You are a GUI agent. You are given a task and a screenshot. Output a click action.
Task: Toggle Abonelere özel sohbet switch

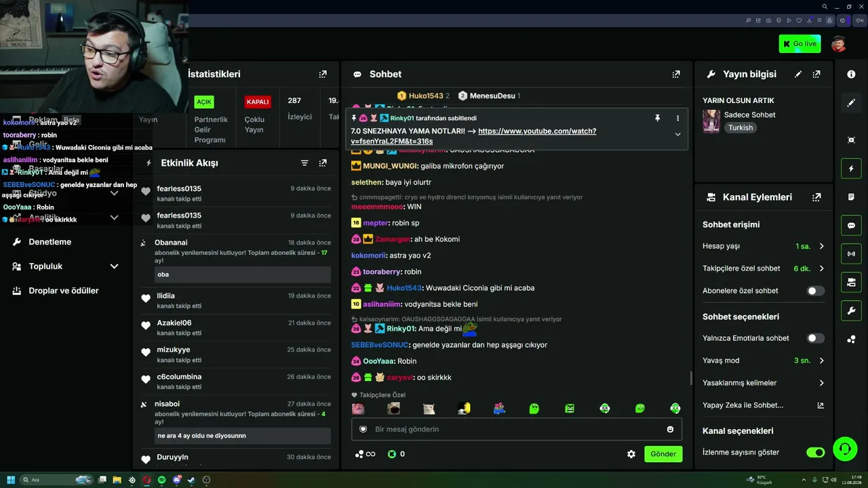coord(816,291)
